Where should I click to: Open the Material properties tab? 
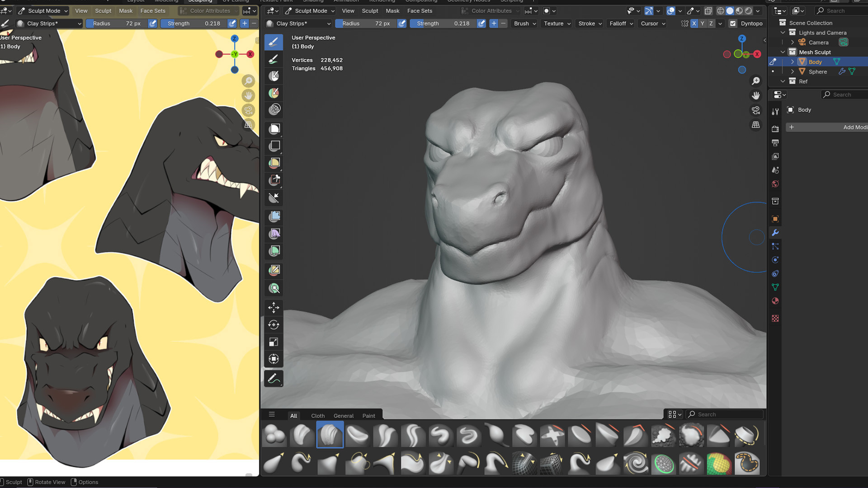pyautogui.click(x=775, y=301)
